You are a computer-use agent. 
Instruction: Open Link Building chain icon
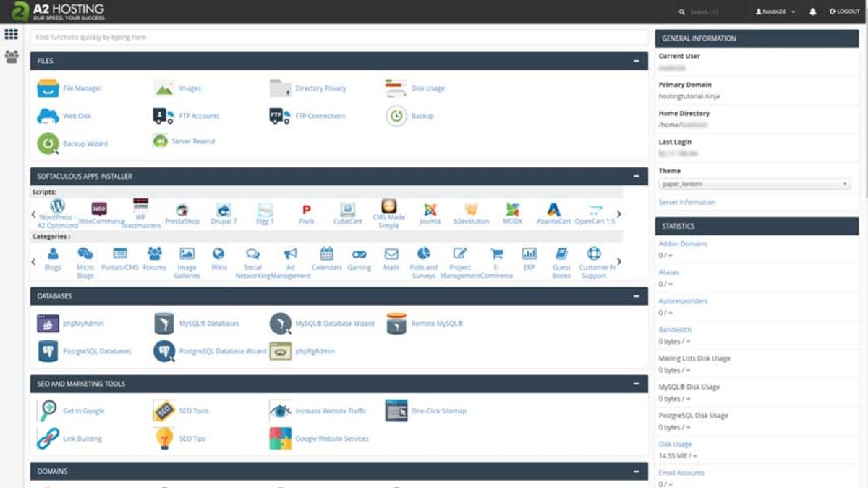click(x=48, y=439)
